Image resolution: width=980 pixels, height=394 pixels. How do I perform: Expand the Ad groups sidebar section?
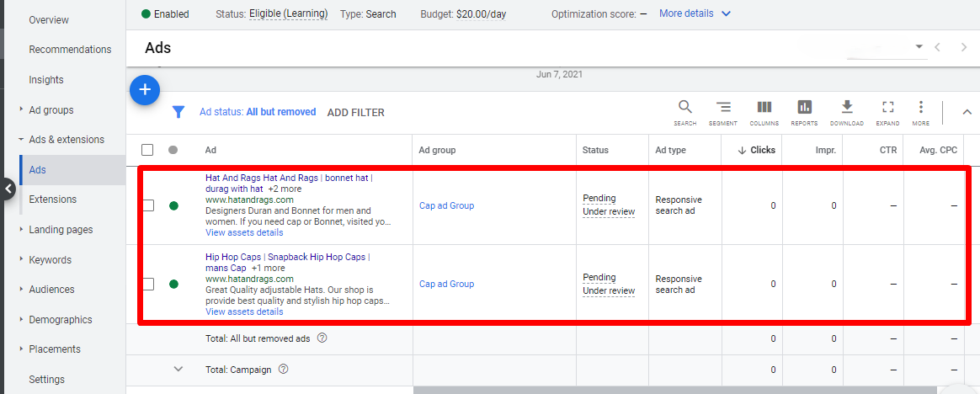pos(51,109)
